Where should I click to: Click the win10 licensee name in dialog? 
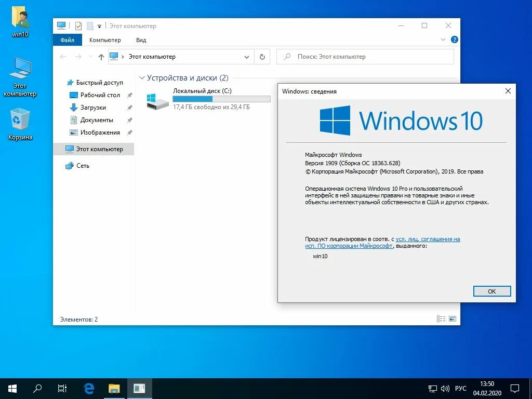click(x=320, y=256)
